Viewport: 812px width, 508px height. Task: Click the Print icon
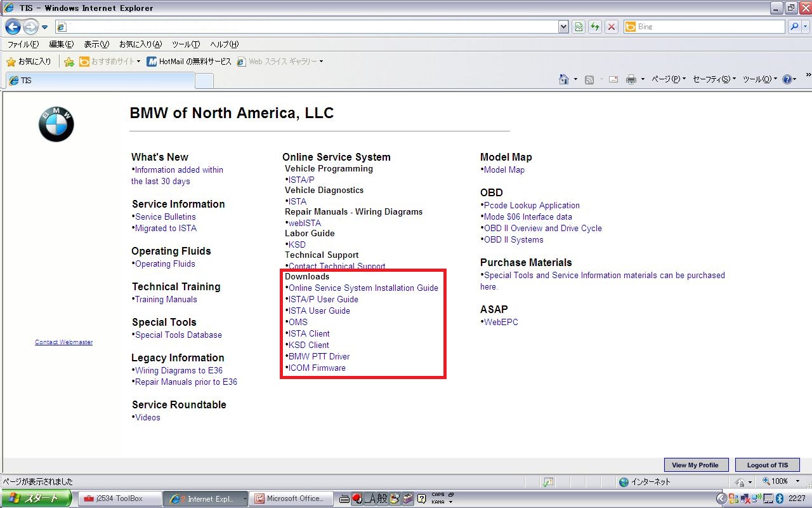(x=631, y=79)
